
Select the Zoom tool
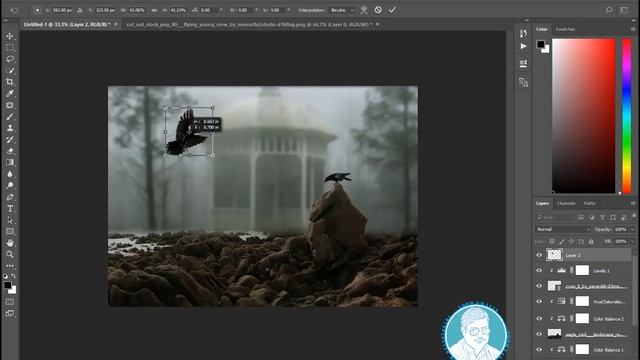[x=10, y=254]
